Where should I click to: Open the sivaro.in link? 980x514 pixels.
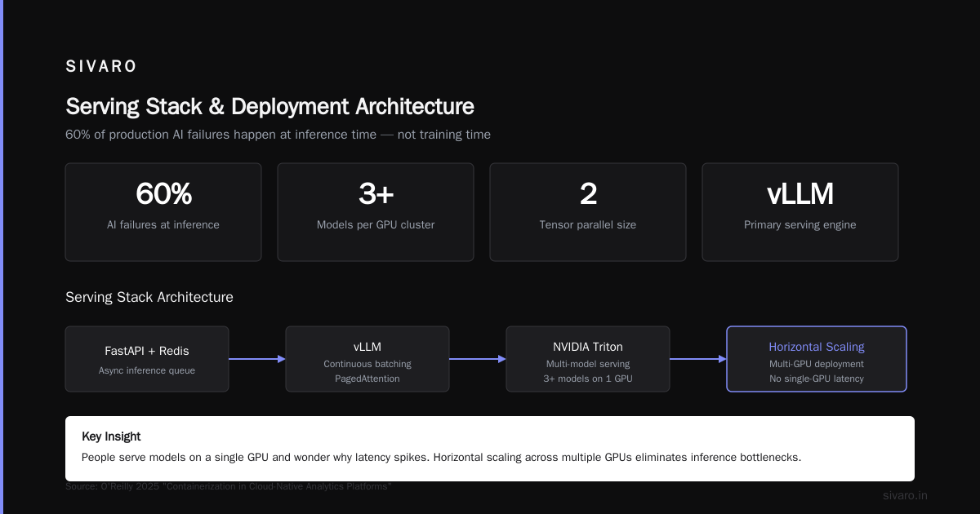click(905, 495)
